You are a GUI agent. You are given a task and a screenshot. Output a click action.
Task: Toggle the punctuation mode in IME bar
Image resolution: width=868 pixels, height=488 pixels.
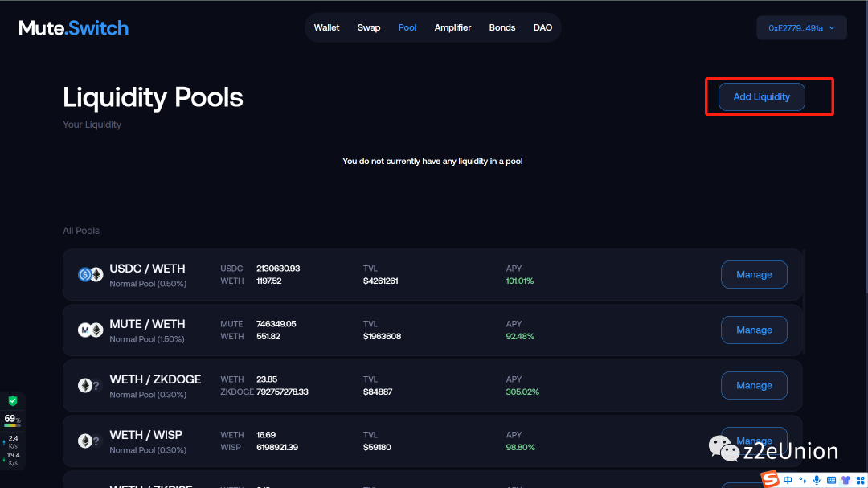[x=802, y=480]
